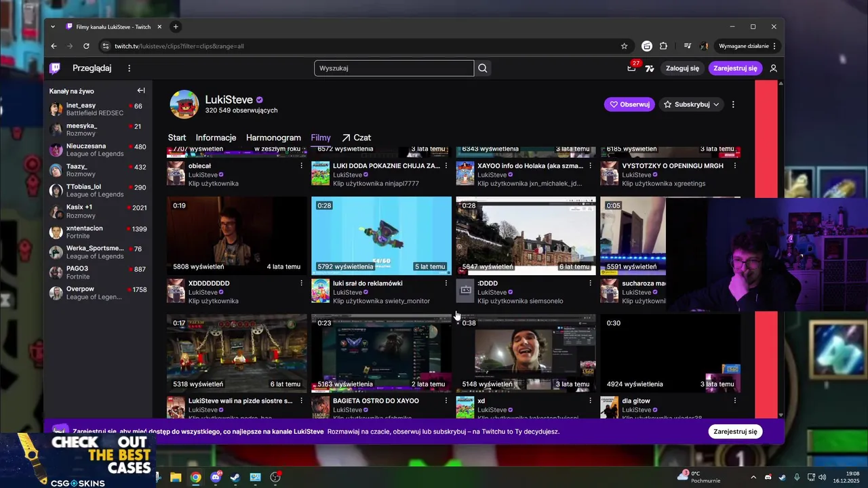Viewport: 868px width, 488px height.
Task: Switch to the Start tab
Action: (x=177, y=138)
